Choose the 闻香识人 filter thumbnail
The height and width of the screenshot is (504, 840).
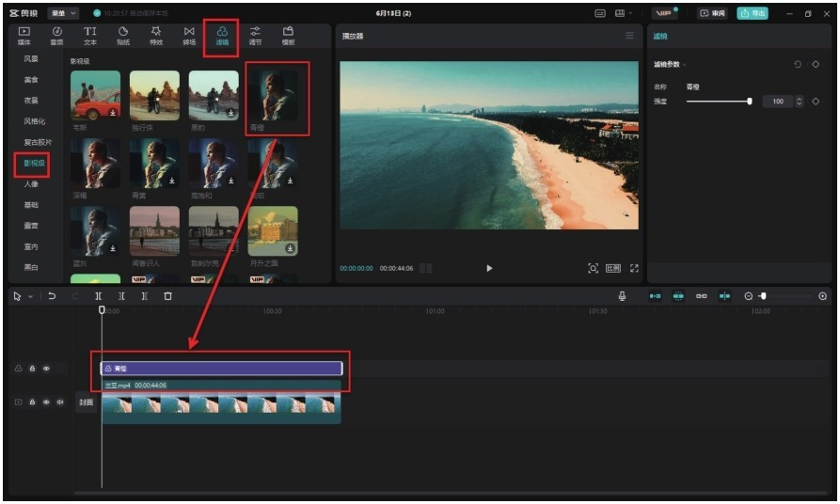(155, 231)
